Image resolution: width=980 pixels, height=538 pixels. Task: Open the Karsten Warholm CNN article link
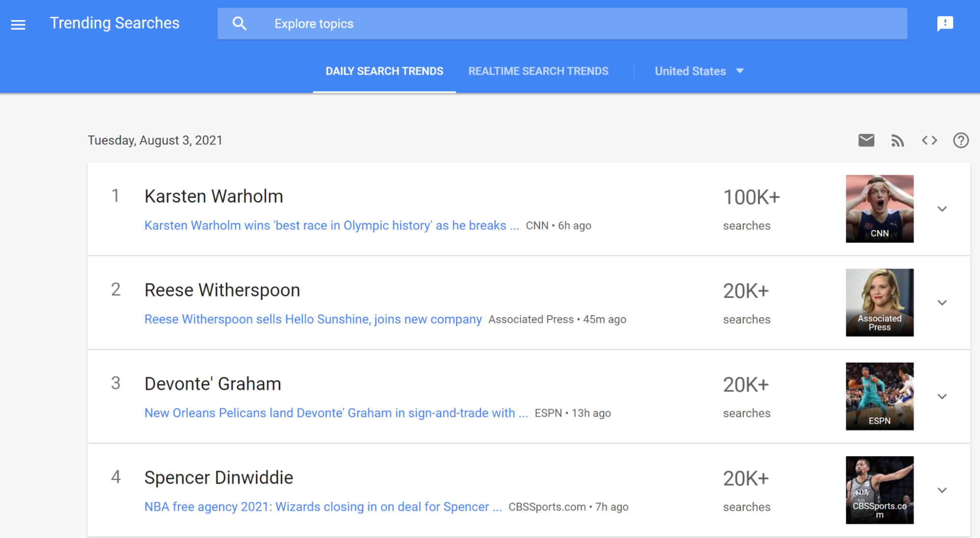point(331,225)
